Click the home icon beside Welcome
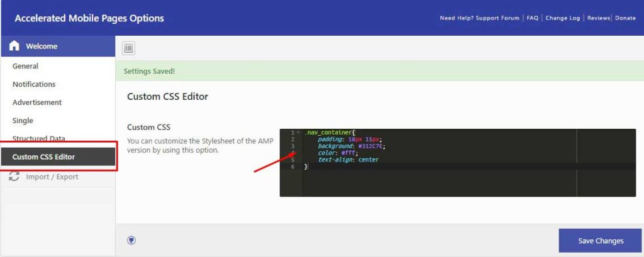 (14, 46)
